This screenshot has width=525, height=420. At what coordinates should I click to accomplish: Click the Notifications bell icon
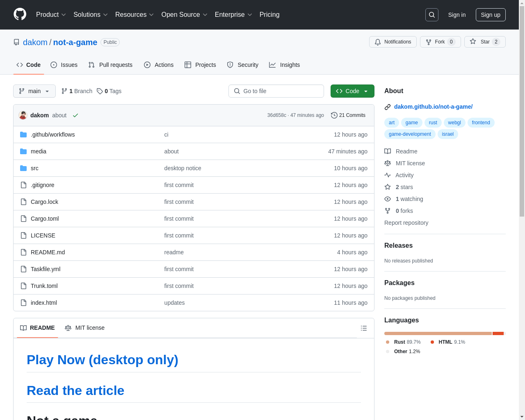click(x=378, y=42)
